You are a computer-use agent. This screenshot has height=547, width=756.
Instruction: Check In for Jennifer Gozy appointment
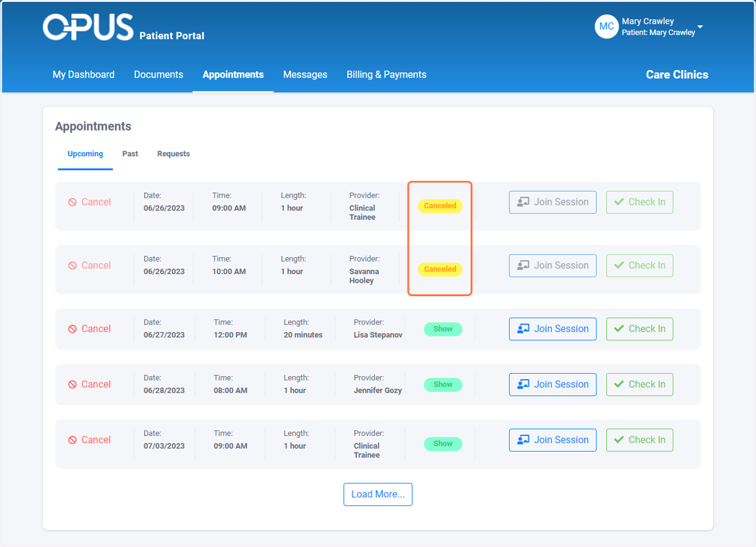[x=639, y=384]
